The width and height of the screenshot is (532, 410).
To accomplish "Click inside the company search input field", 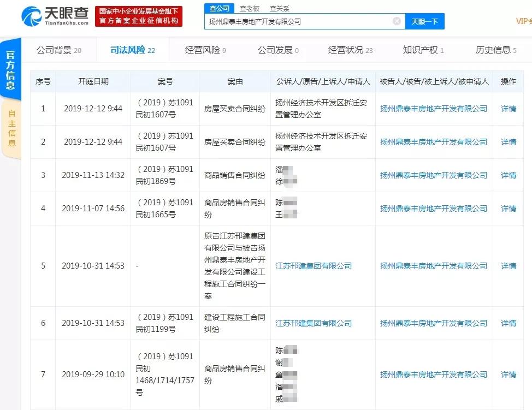I will (300, 21).
